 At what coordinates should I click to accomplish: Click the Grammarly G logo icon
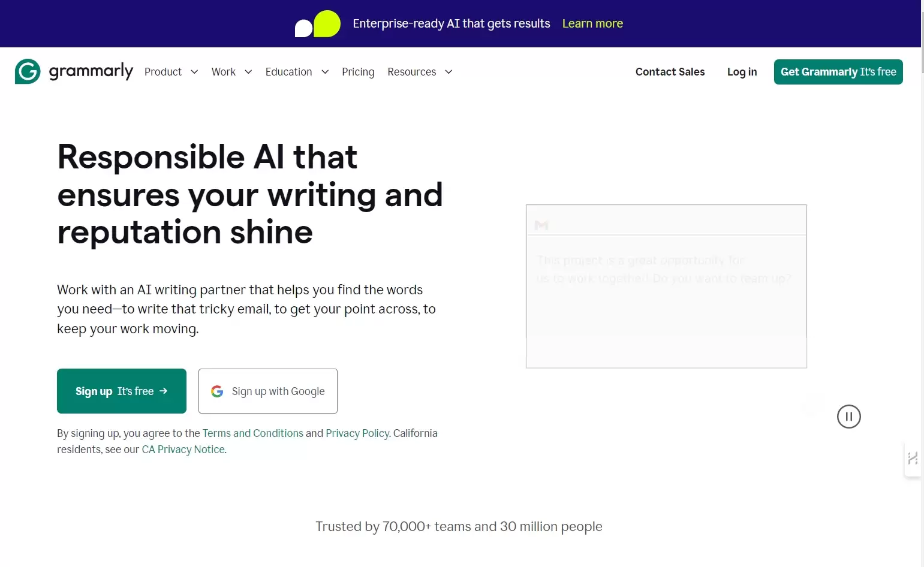coord(26,71)
